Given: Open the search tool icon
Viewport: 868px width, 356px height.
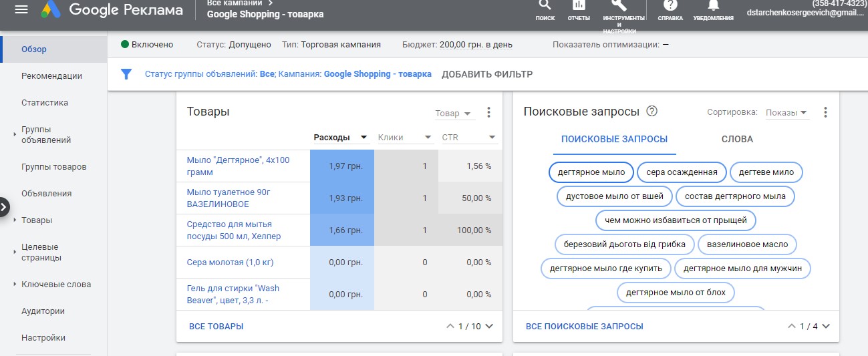Looking at the screenshot, I should tap(545, 6).
